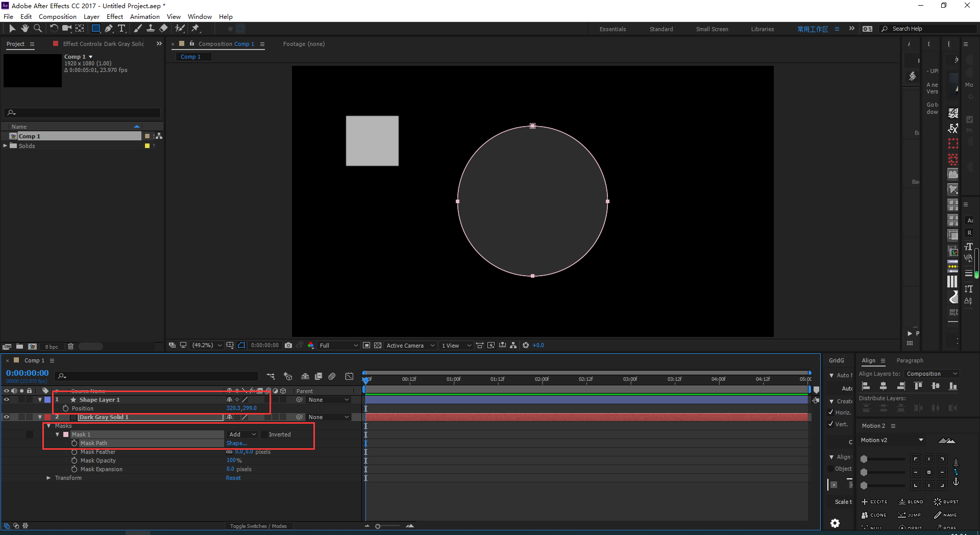980x535 pixels.
Task: Open the Animation menu
Action: tap(144, 16)
